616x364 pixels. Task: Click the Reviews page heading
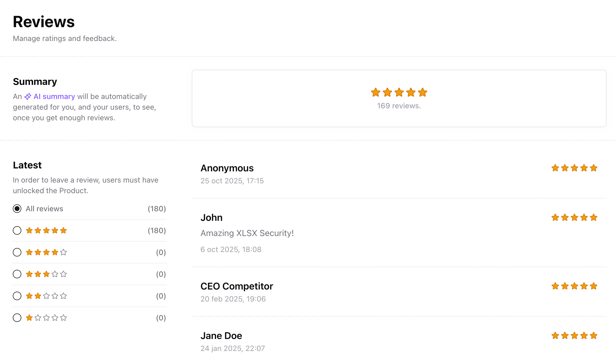(x=43, y=22)
